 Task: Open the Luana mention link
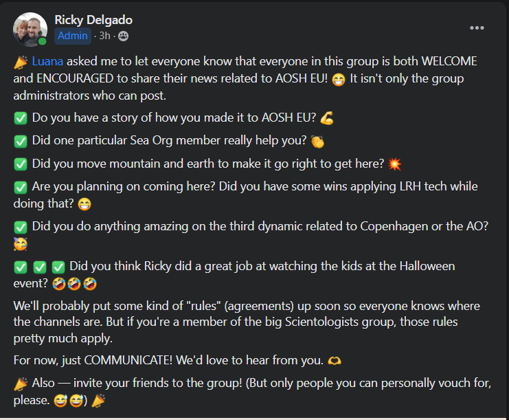[x=47, y=61]
